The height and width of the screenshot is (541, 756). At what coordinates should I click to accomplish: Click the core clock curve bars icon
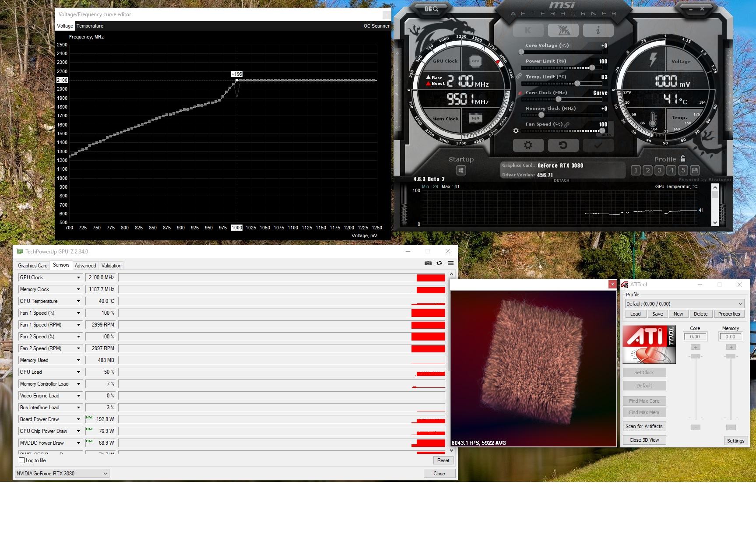tap(520, 93)
